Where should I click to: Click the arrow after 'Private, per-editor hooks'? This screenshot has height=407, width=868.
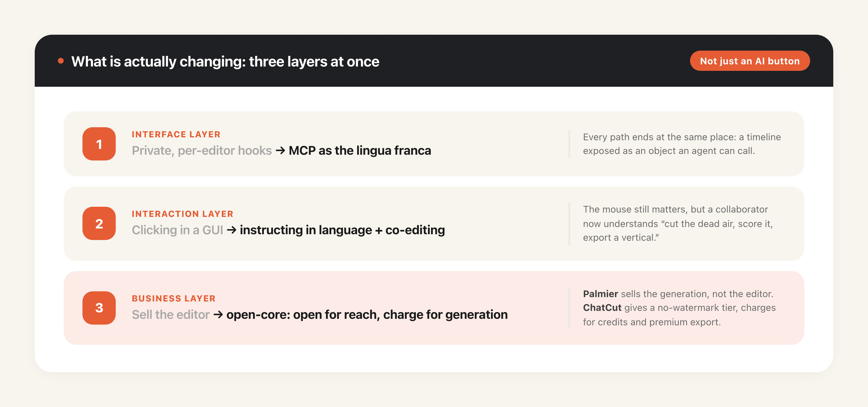click(x=280, y=150)
